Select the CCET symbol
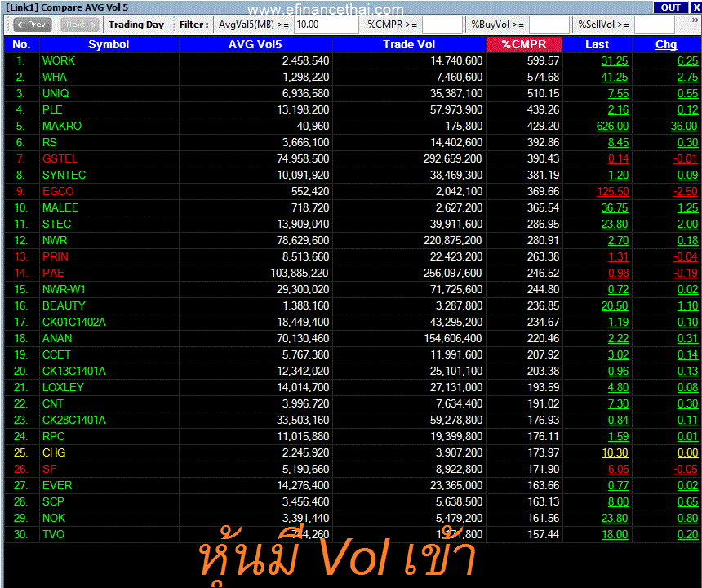Viewport: 702px width, 588px height. [x=56, y=354]
